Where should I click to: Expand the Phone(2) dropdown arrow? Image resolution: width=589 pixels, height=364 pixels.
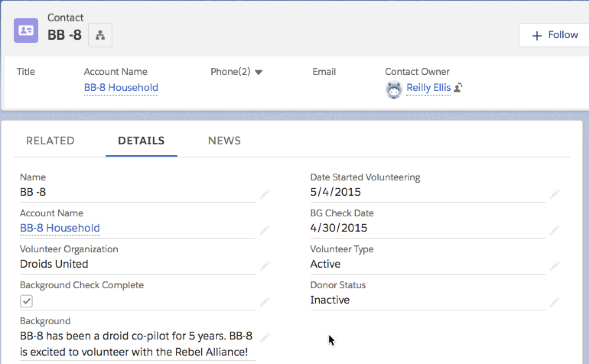[258, 72]
